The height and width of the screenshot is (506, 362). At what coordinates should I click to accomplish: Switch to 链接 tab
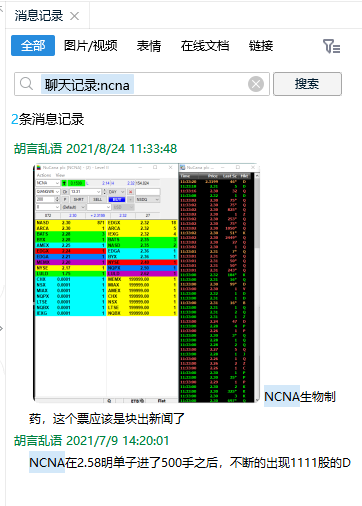(261, 46)
